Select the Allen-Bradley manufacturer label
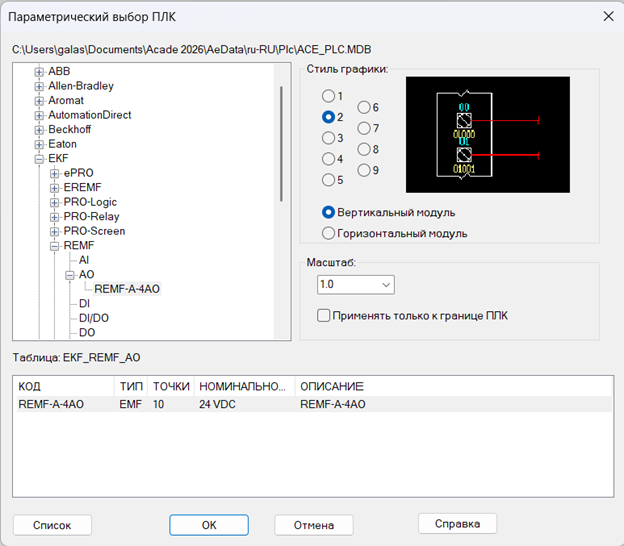Image resolution: width=624 pixels, height=546 pixels. (81, 86)
